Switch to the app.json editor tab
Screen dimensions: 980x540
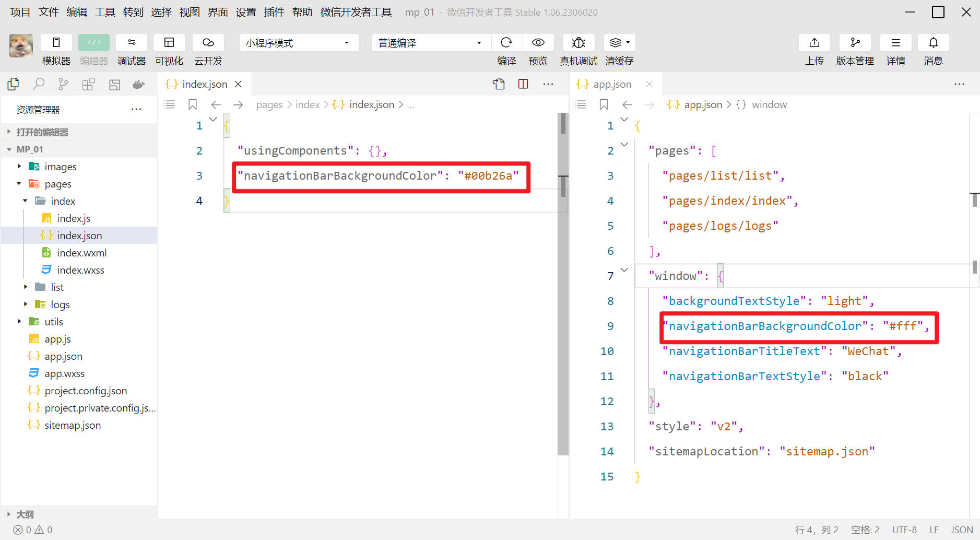[612, 84]
